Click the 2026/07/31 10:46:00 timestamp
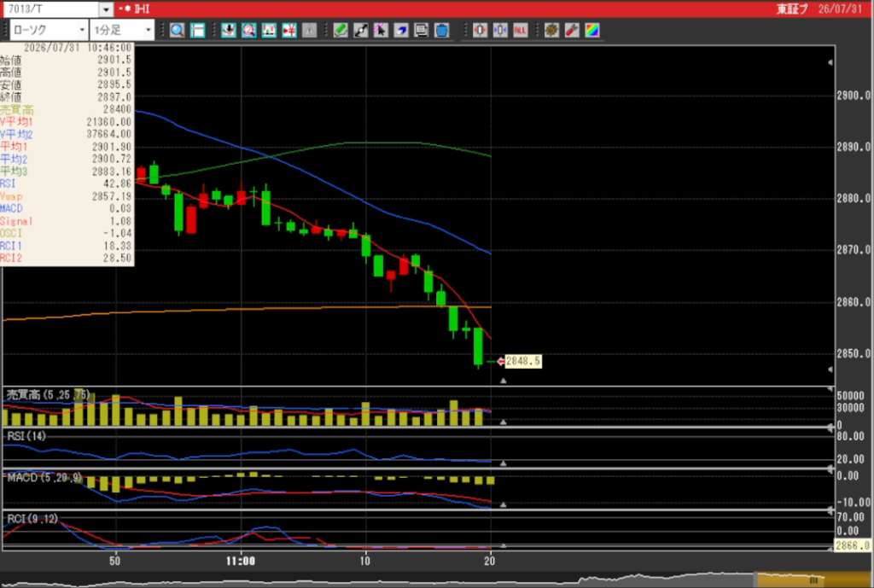The image size is (874, 588). coord(78,48)
